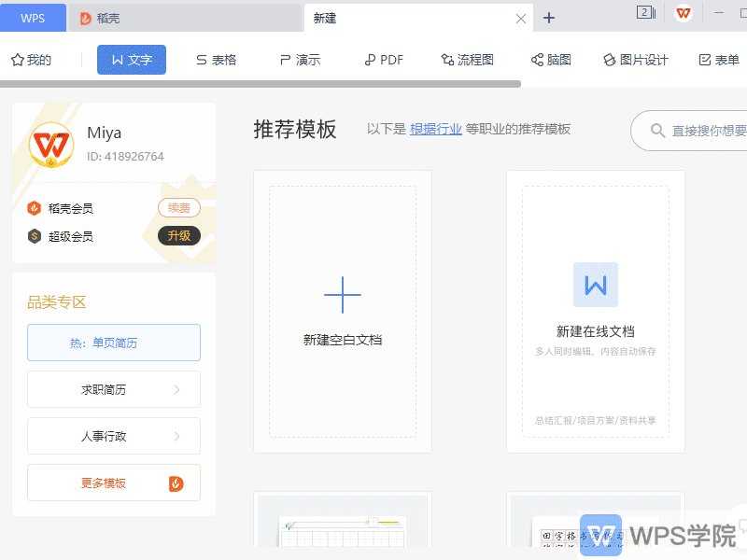Viewport: 747px width, 560px height.
Task: Switch to the 演示 presentation icon
Action: [299, 59]
